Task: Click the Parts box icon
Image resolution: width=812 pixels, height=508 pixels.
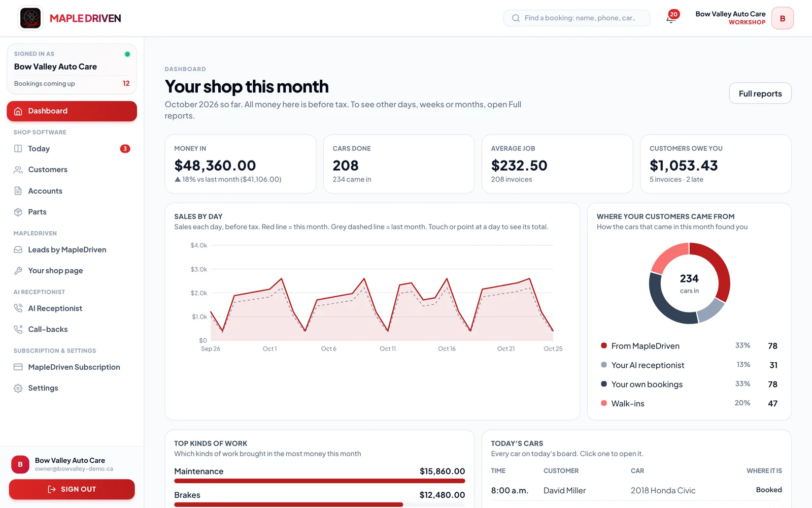Action: pyautogui.click(x=18, y=212)
